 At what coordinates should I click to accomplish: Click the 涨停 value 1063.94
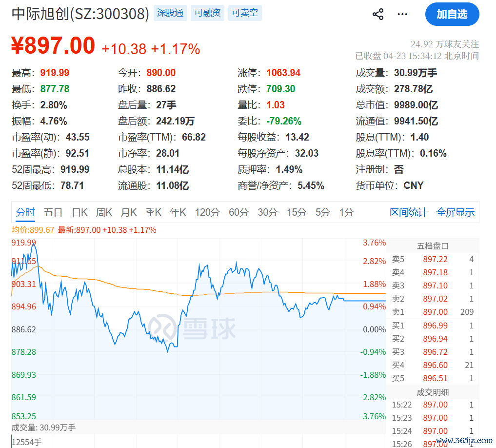click(x=283, y=73)
